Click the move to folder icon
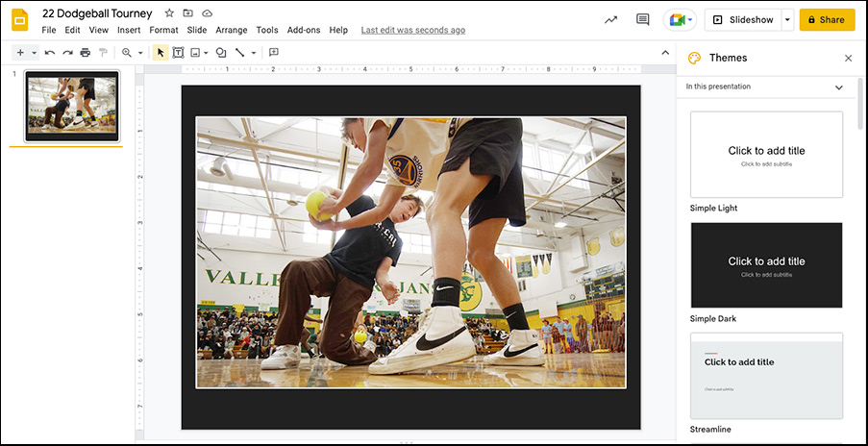The height and width of the screenshot is (446, 868). [x=187, y=13]
